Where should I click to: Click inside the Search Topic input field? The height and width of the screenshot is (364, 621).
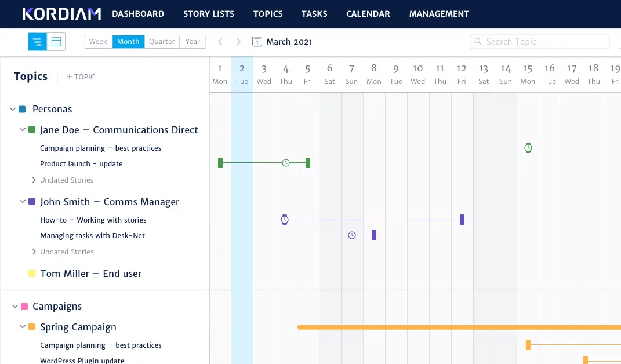click(539, 41)
